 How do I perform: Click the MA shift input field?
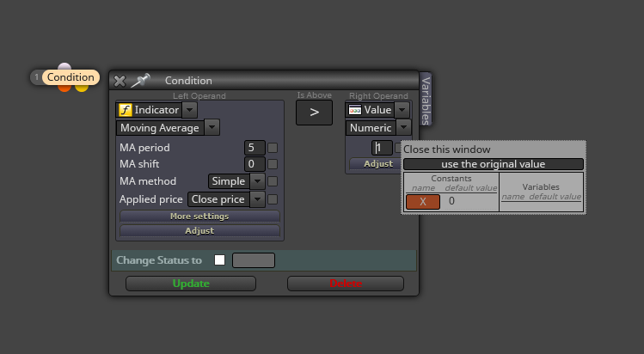click(255, 164)
